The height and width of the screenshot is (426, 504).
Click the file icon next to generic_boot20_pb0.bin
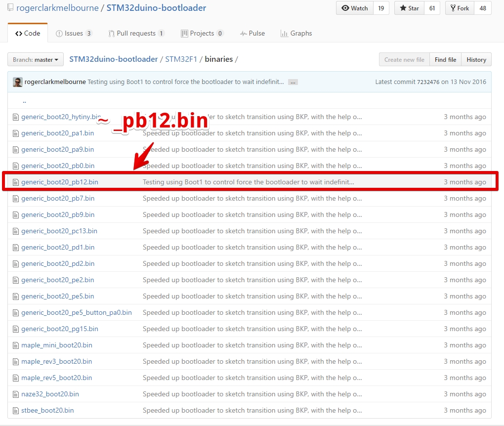pos(16,166)
